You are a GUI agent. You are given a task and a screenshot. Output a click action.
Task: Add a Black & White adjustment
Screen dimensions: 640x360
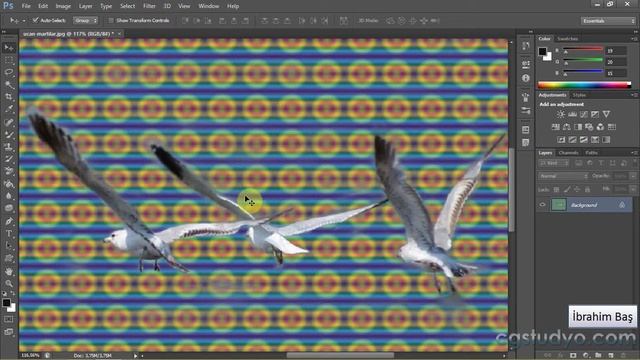pyautogui.click(x=578, y=127)
